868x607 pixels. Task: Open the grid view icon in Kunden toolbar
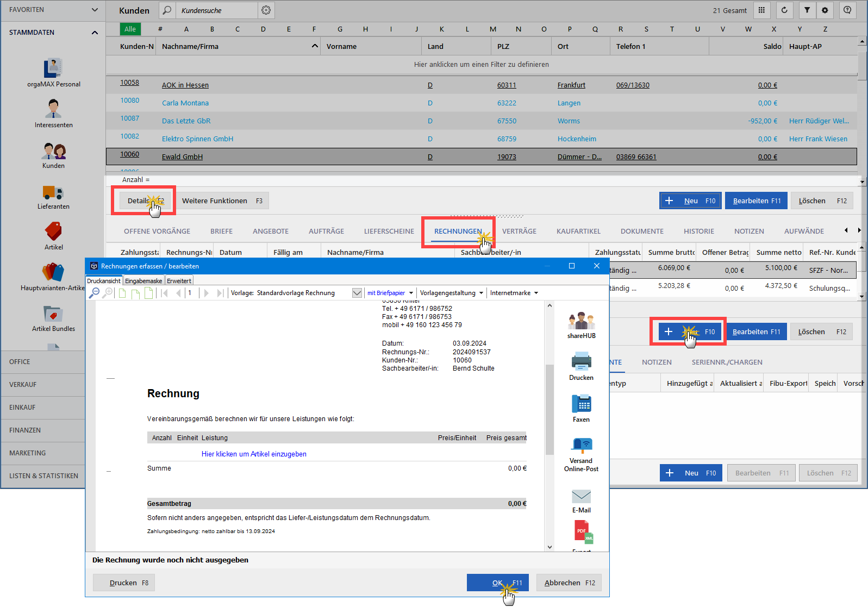pyautogui.click(x=761, y=10)
